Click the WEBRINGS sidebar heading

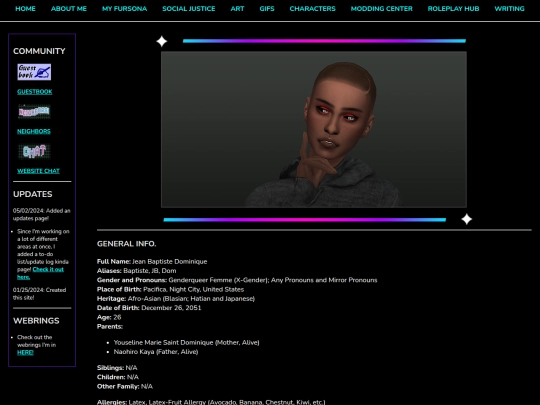pyautogui.click(x=36, y=321)
